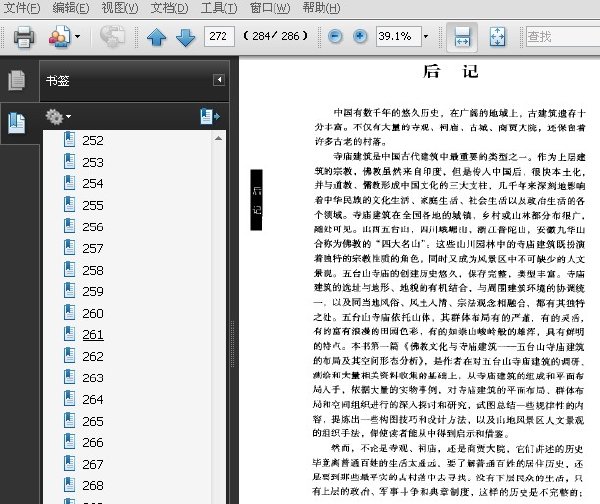Click the bookmark icon beside 261

click(x=69, y=333)
